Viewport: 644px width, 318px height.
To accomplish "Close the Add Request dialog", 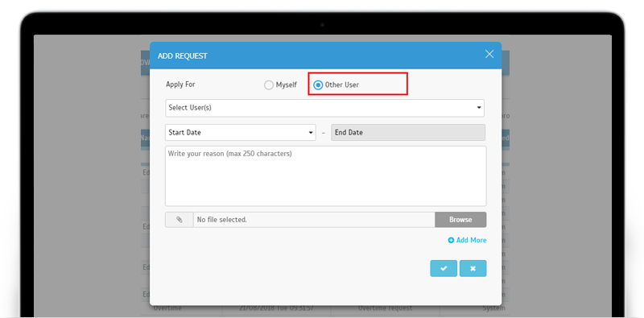I will (489, 54).
